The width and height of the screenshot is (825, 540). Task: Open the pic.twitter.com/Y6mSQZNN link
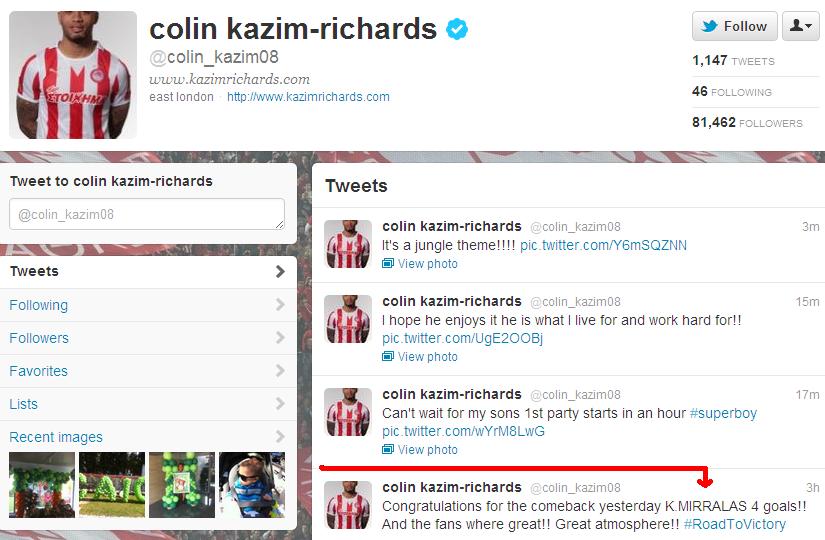603,245
